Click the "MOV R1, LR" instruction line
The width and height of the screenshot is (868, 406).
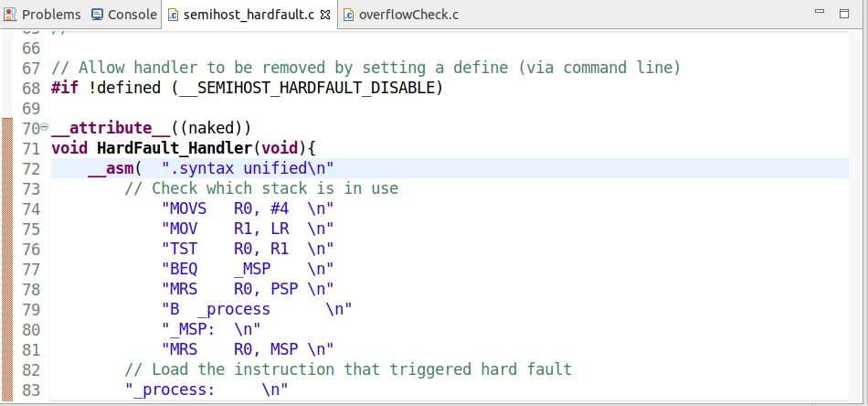click(x=248, y=229)
